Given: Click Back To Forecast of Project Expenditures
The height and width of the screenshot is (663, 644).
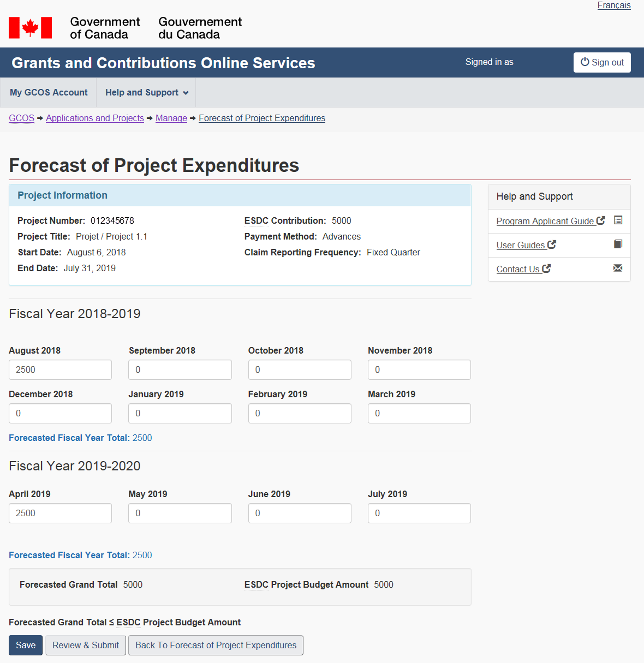Looking at the screenshot, I should (216, 645).
